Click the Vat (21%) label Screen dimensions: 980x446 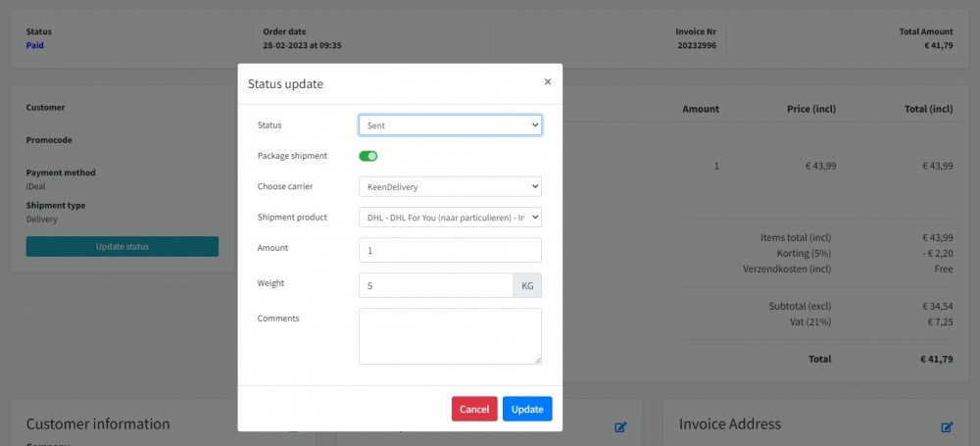point(810,322)
